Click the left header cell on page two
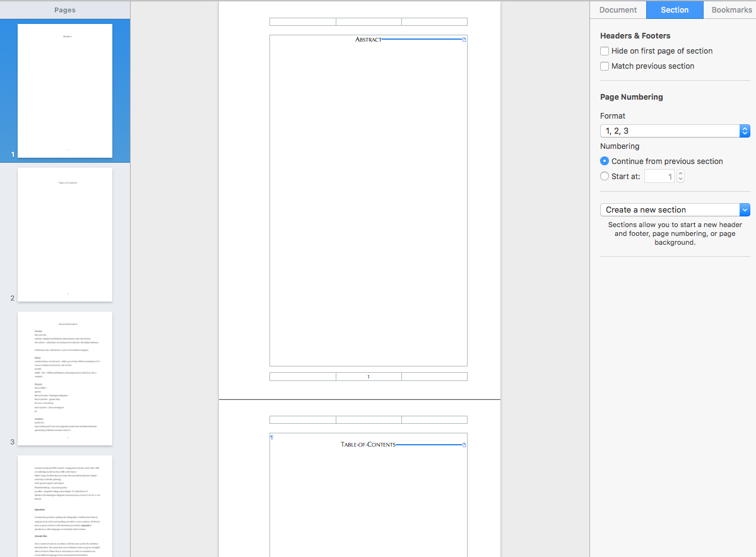756x557 pixels. 303,419
